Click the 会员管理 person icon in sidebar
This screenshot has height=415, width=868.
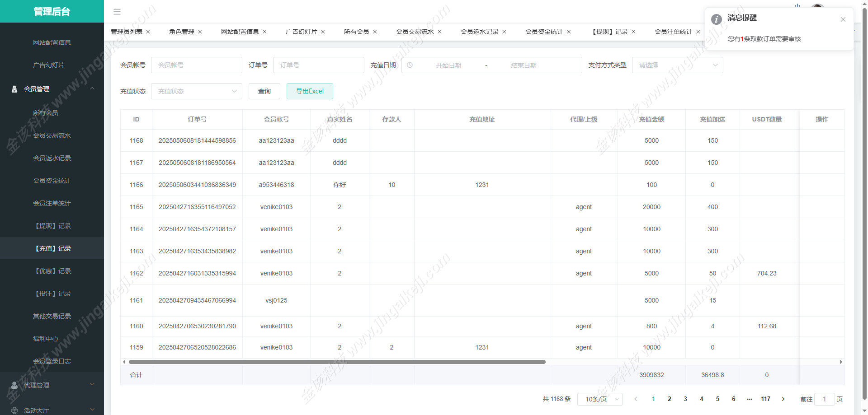14,89
